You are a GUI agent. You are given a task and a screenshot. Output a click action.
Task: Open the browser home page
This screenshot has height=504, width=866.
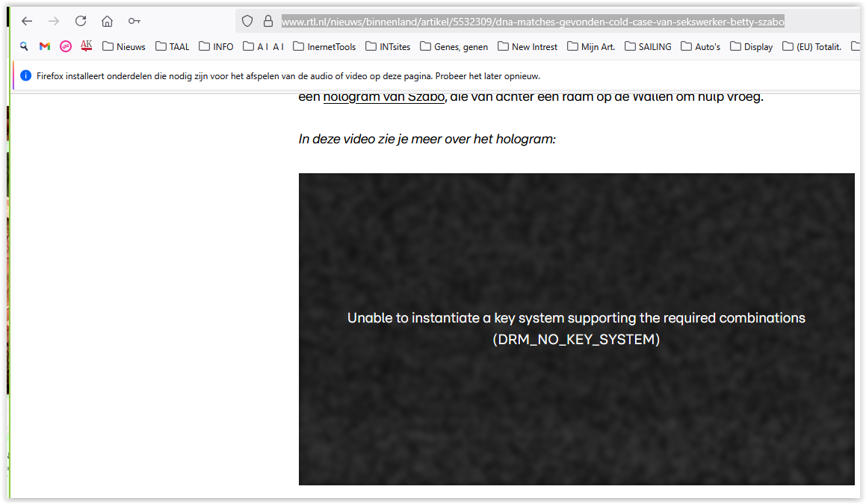107,21
